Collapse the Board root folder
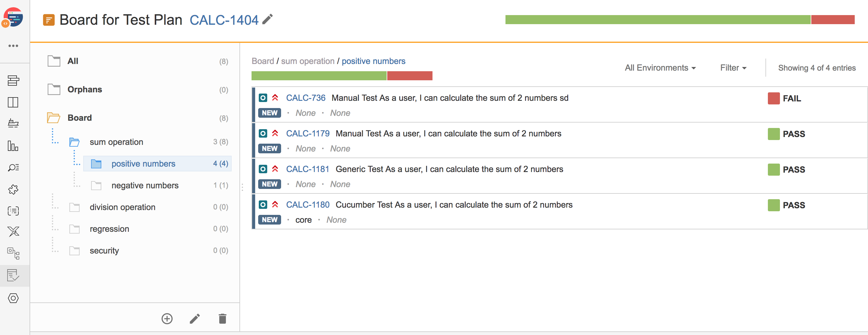The image size is (868, 335). click(x=53, y=118)
